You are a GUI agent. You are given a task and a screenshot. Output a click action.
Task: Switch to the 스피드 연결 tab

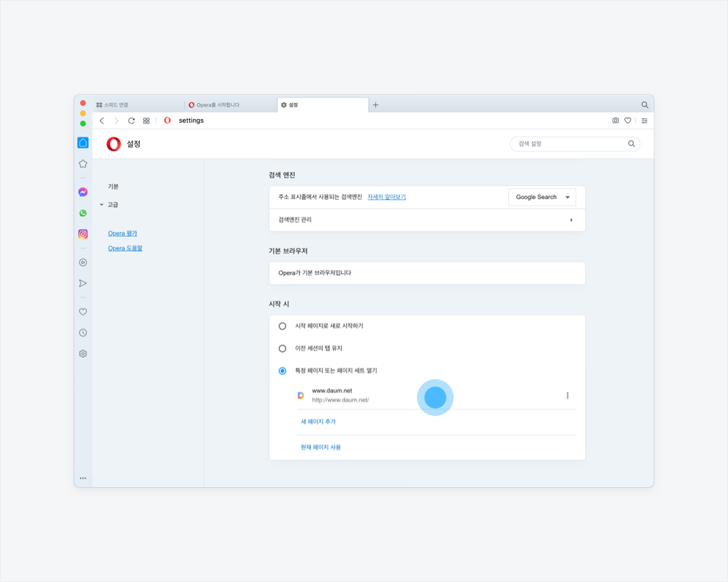pyautogui.click(x=138, y=105)
